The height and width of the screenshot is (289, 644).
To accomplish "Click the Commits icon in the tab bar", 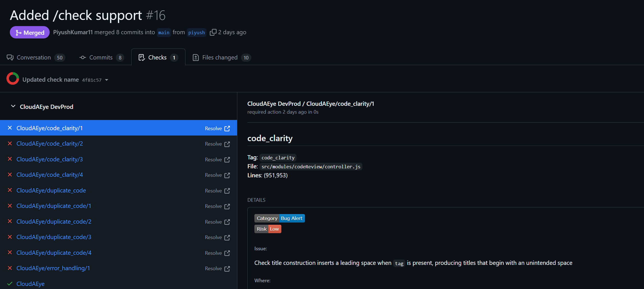I will [x=82, y=57].
